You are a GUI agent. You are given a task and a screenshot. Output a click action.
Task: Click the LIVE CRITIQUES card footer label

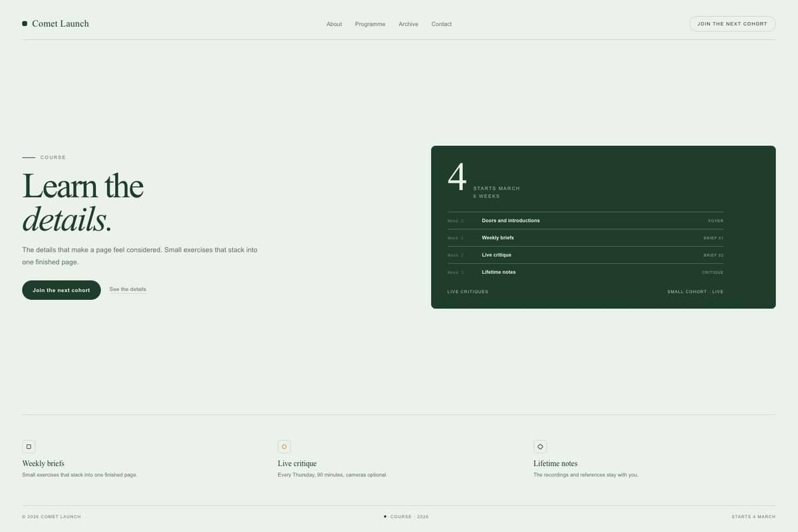coord(467,292)
